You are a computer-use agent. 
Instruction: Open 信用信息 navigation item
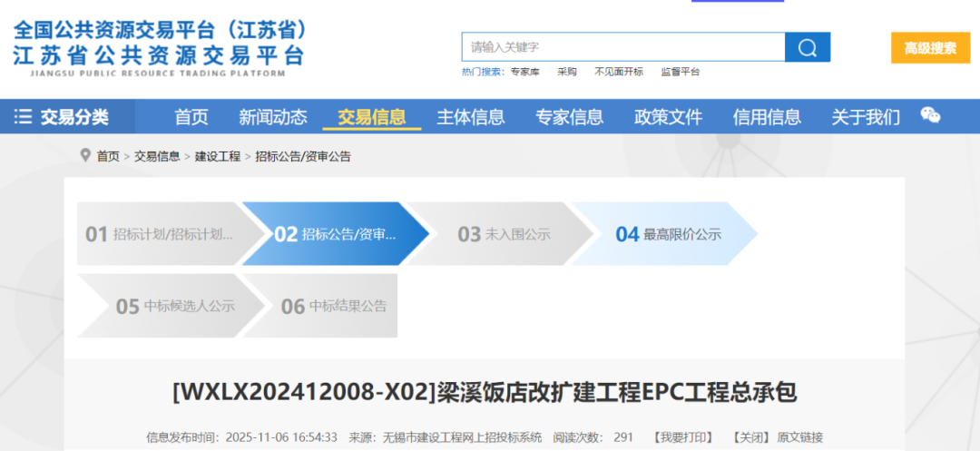point(767,117)
